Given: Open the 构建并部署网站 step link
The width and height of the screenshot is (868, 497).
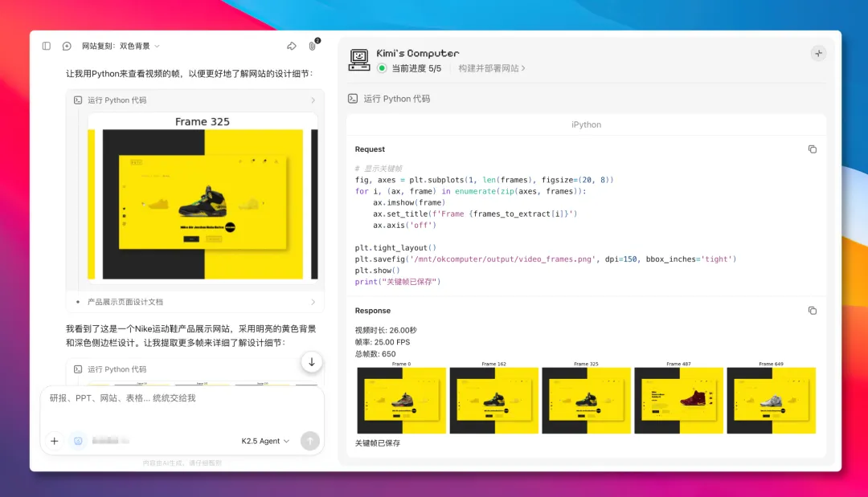Looking at the screenshot, I should pyautogui.click(x=492, y=68).
